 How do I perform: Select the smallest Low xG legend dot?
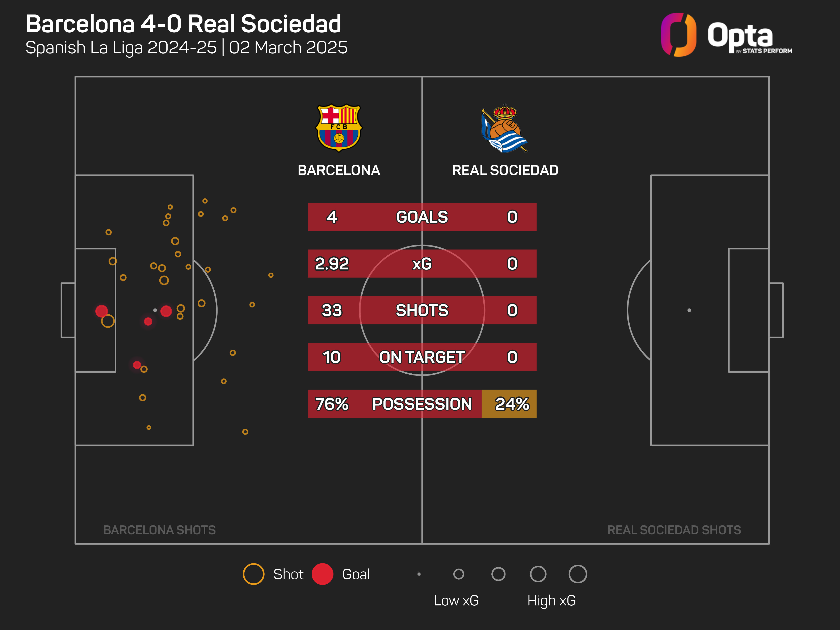click(419, 574)
